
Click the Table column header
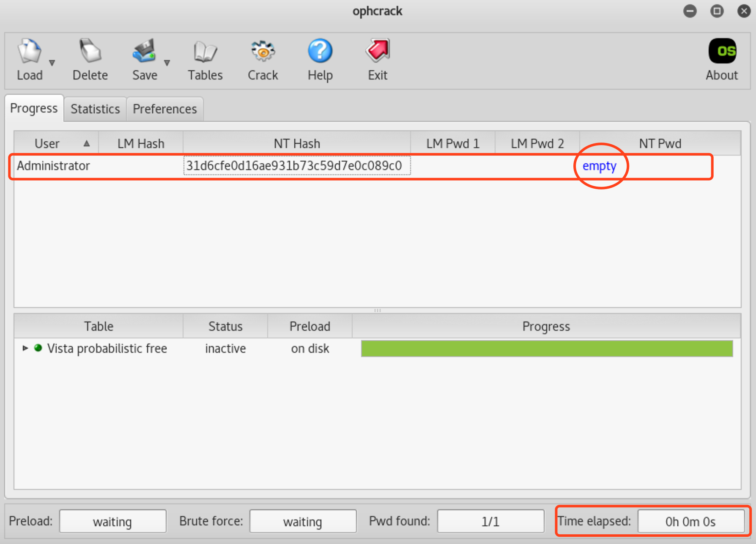tap(99, 326)
